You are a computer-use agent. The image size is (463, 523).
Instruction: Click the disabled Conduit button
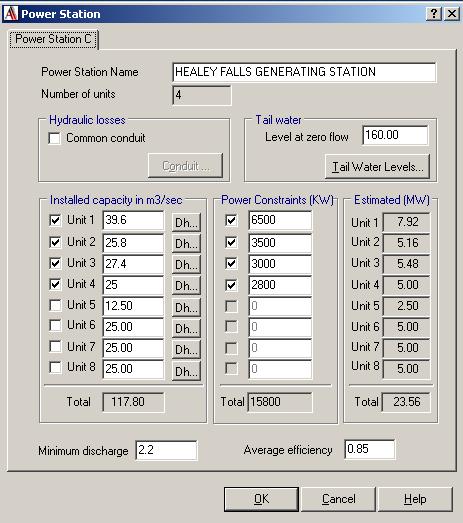point(185,166)
